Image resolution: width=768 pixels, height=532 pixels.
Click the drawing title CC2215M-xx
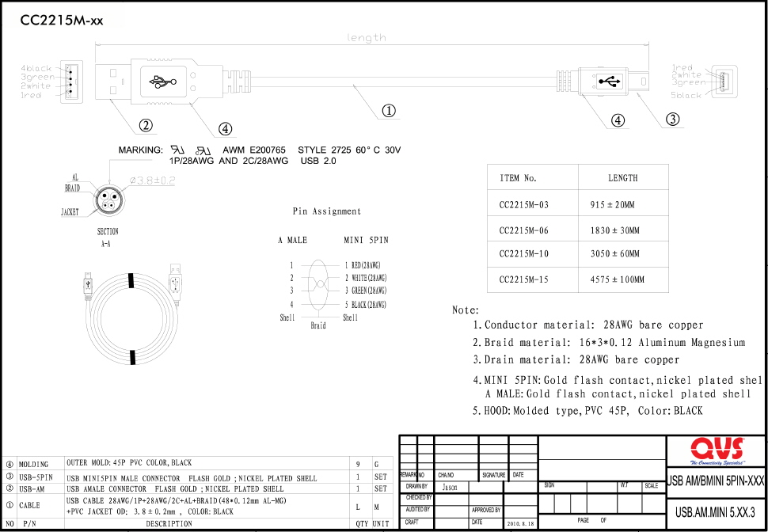[x=62, y=21]
